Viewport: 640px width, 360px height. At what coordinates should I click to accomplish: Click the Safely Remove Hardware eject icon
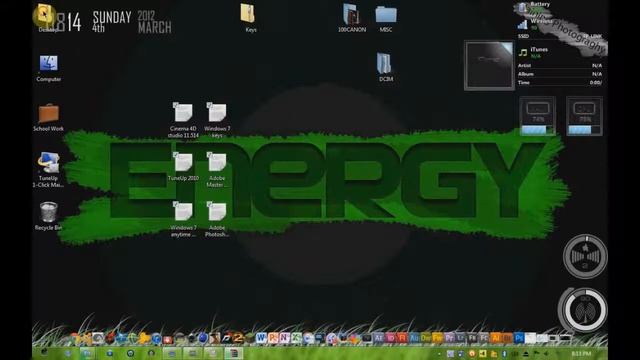[526, 353]
